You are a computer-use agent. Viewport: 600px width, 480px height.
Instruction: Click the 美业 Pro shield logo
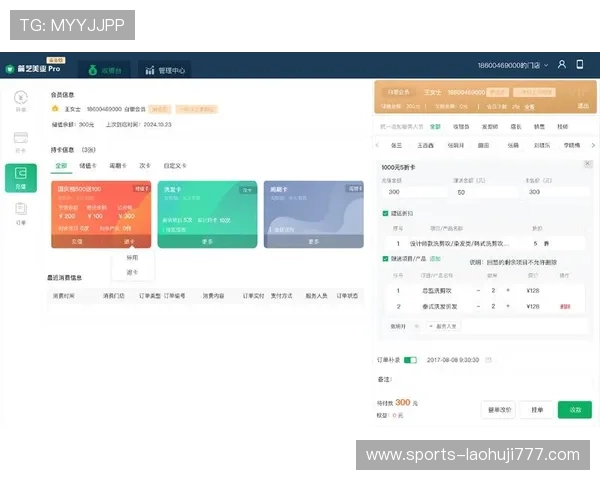point(10,69)
